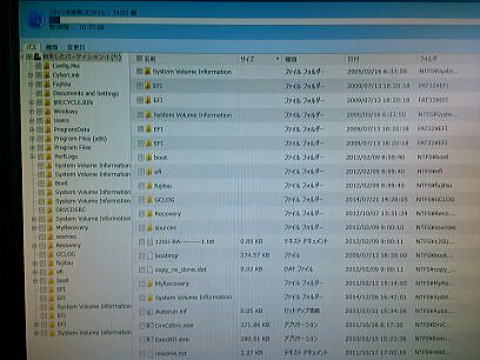Check the box next to Program Files (x86)

pos(40,138)
